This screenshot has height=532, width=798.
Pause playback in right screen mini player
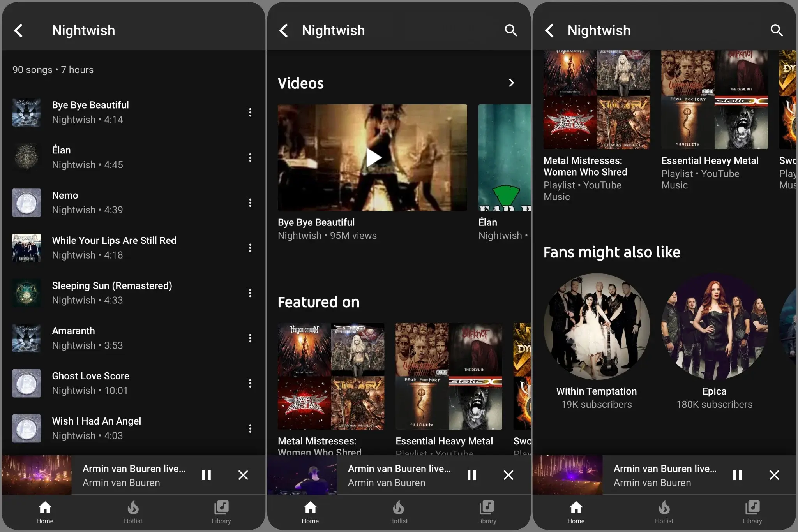coord(737,475)
